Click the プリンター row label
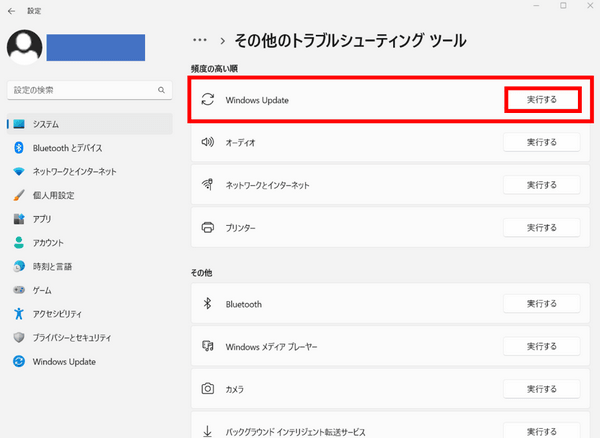Screen dimensions: 600x438 pos(240,228)
